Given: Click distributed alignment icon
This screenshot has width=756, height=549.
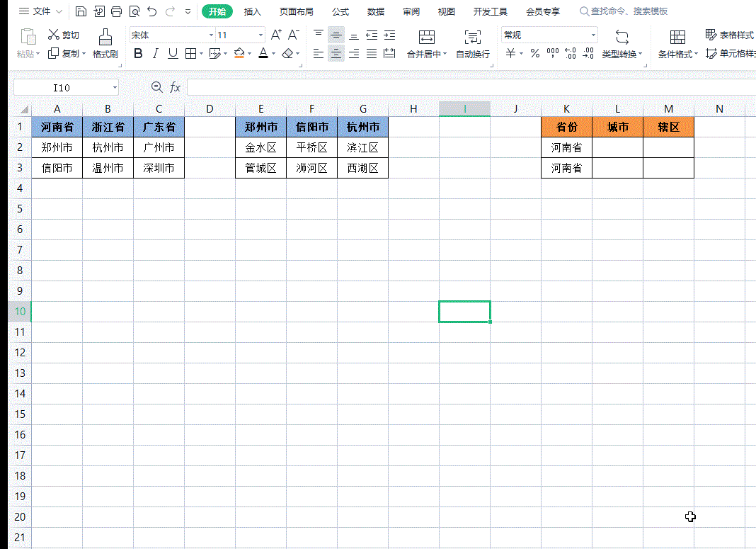Looking at the screenshot, I should point(389,54).
